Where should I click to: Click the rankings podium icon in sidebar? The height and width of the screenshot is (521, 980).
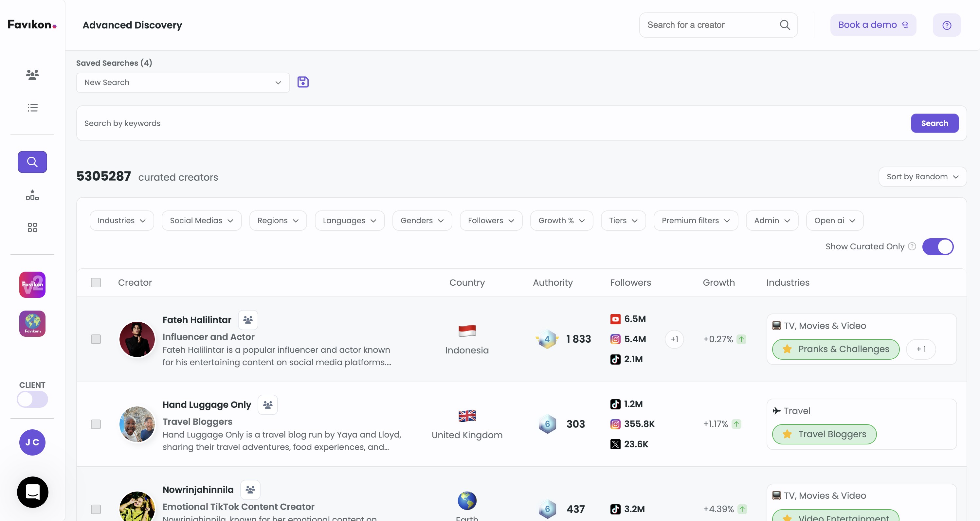[x=32, y=195]
